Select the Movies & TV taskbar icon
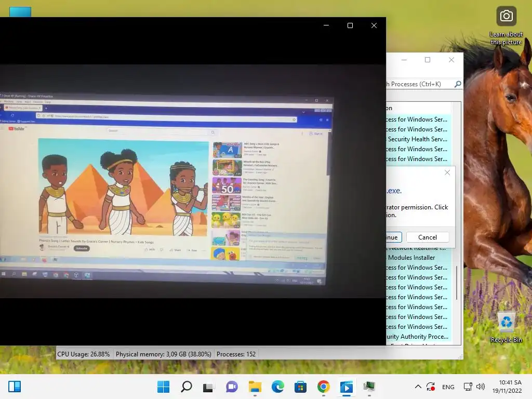 (346, 387)
